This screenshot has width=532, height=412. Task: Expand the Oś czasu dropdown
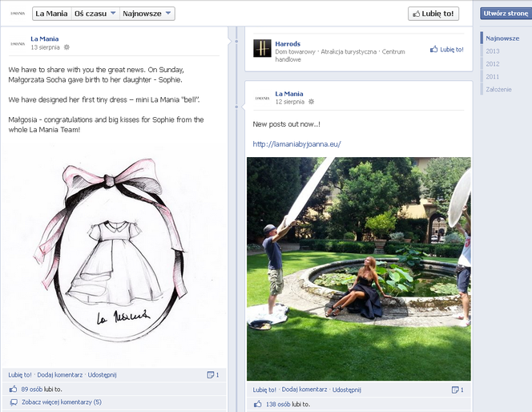(x=95, y=14)
